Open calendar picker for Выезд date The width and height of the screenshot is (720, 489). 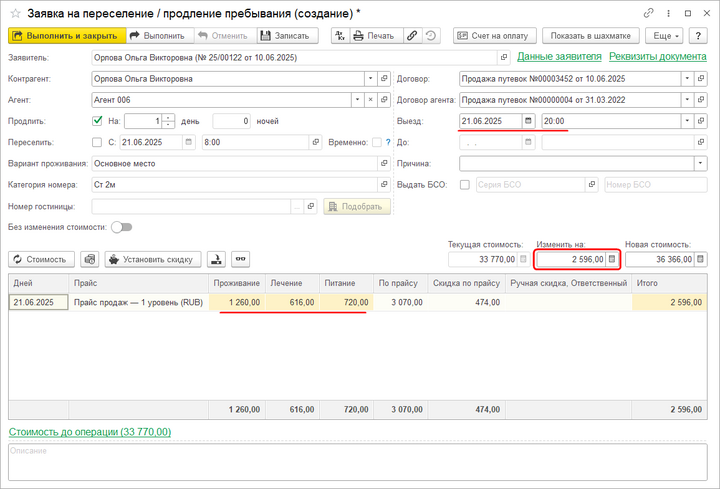[527, 120]
